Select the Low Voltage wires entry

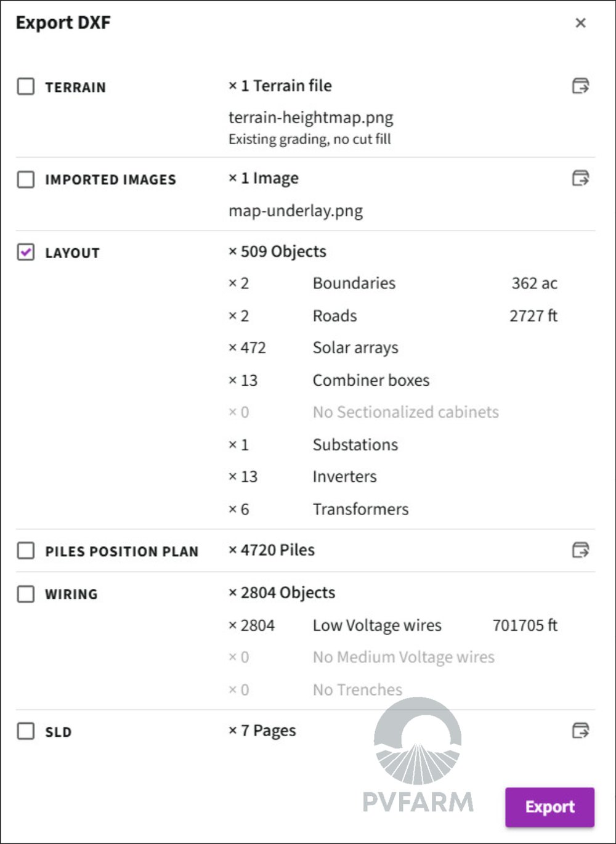click(377, 625)
